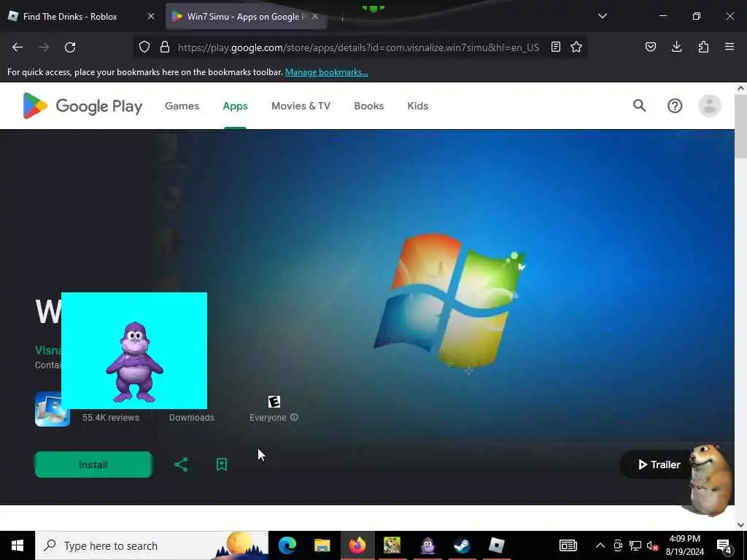This screenshot has height=560, width=747.
Task: Click the green Install button
Action: tap(93, 464)
